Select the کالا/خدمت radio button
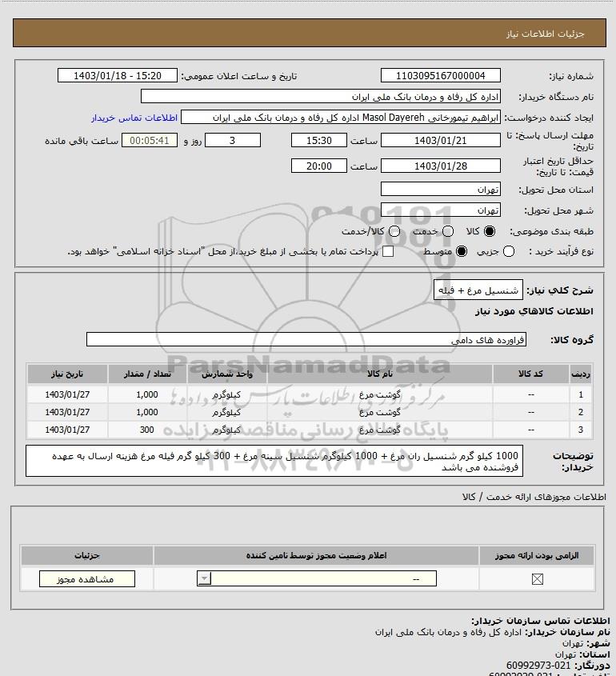The image size is (616, 676). point(394,231)
